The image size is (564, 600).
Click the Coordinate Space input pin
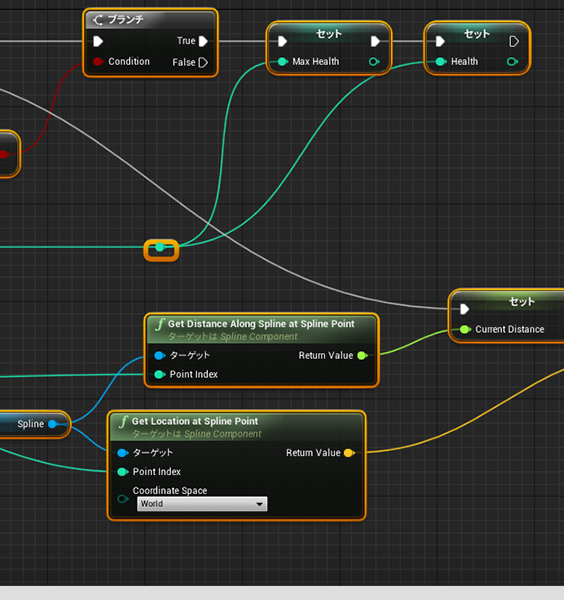click(x=122, y=499)
